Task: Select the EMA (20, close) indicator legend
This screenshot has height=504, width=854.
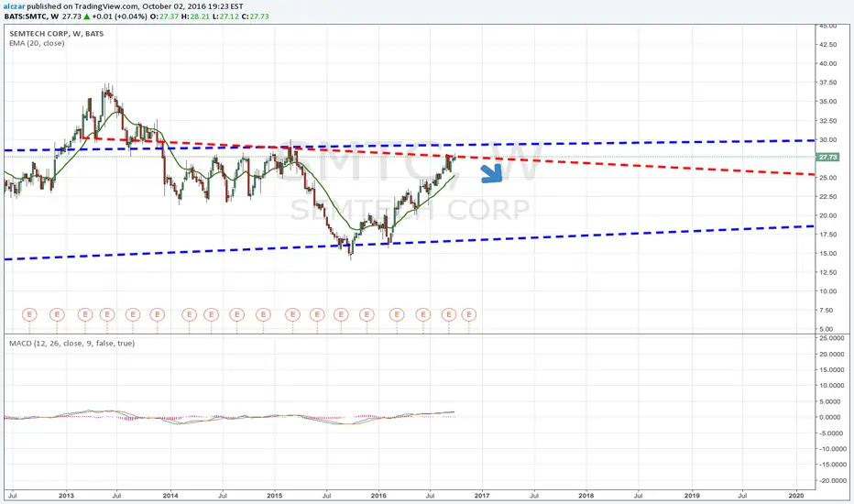Action: [37, 43]
